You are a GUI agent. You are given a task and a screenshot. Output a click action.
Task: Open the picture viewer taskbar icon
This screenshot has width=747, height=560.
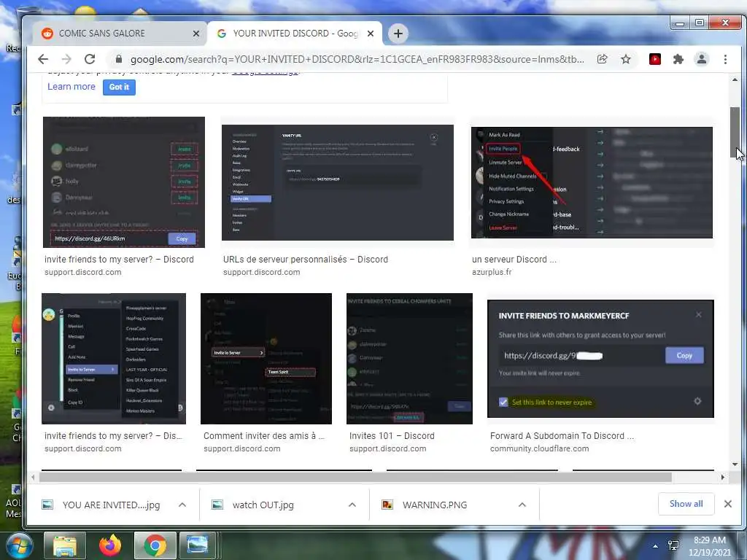[x=197, y=545]
